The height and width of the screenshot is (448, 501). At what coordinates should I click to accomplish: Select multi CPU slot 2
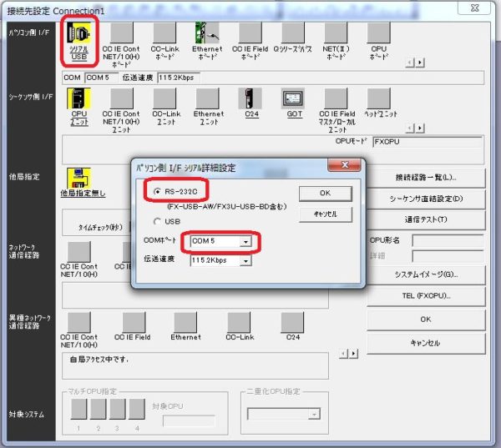(98, 409)
